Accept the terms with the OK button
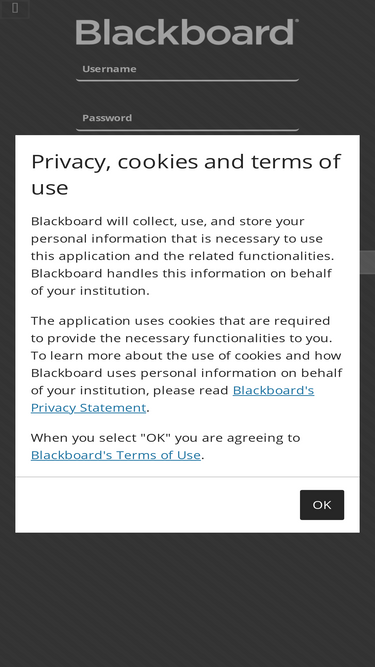The height and width of the screenshot is (667, 375). (322, 505)
